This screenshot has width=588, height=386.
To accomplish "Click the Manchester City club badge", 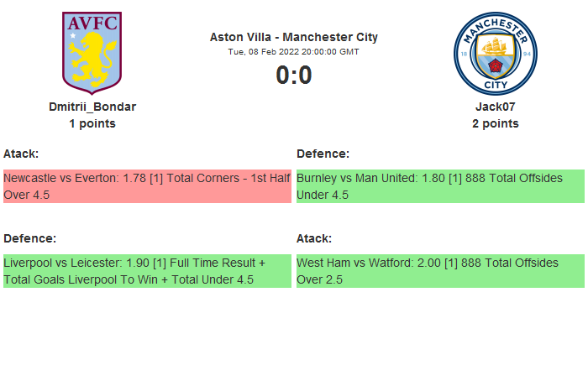I will (495, 52).
